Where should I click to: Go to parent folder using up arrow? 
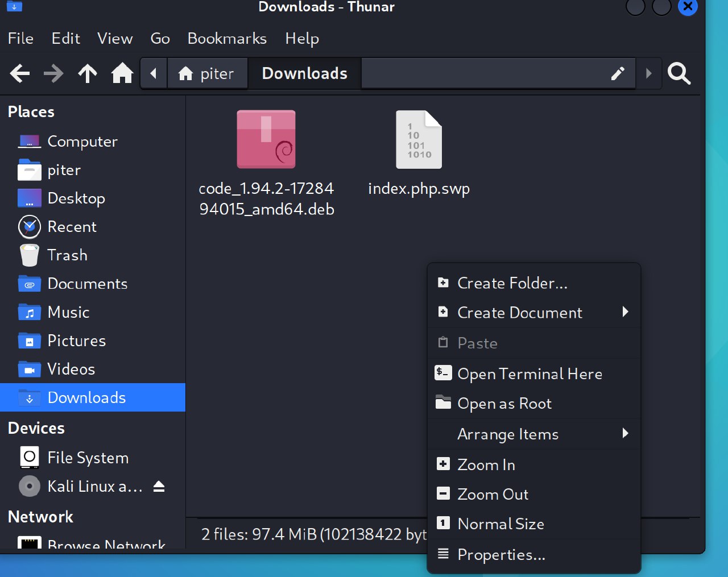pos(88,73)
